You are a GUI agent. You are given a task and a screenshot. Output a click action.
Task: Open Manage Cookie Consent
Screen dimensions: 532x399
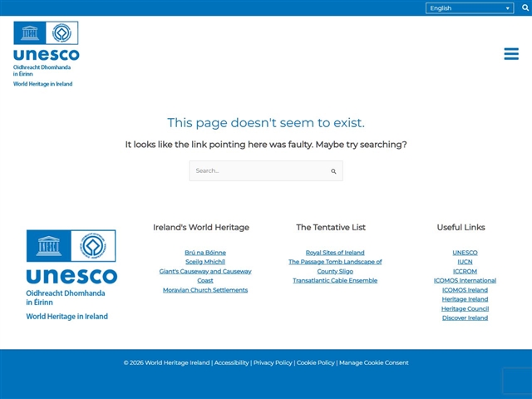(x=374, y=362)
